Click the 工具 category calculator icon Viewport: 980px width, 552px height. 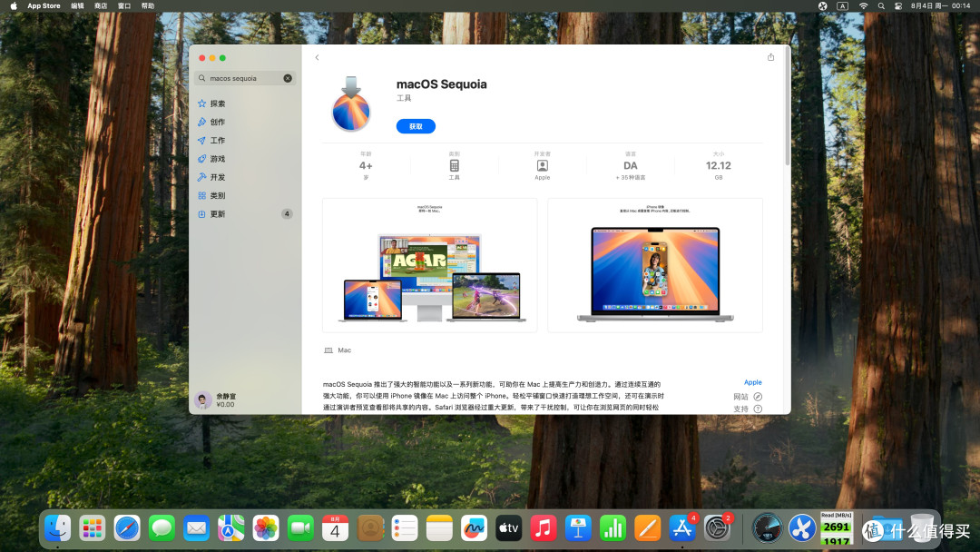coord(455,165)
